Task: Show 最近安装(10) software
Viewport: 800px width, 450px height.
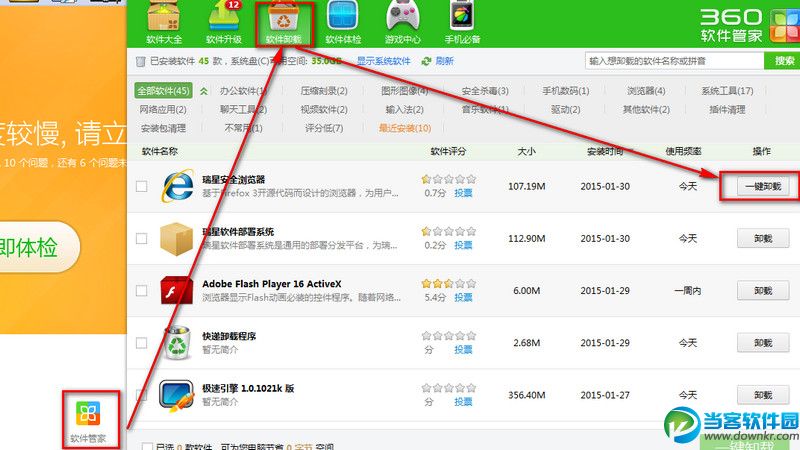Action: point(405,128)
